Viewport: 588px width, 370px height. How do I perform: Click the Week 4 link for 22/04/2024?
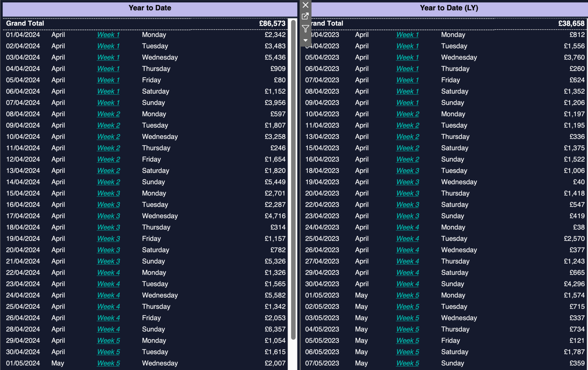click(x=108, y=273)
